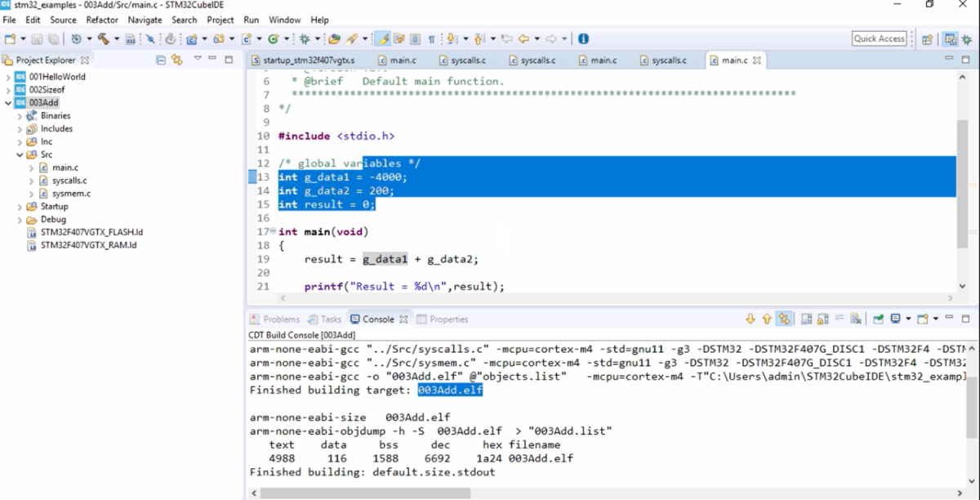Minimize the Console view panel
This screenshot has height=500, width=980.
click(x=949, y=318)
